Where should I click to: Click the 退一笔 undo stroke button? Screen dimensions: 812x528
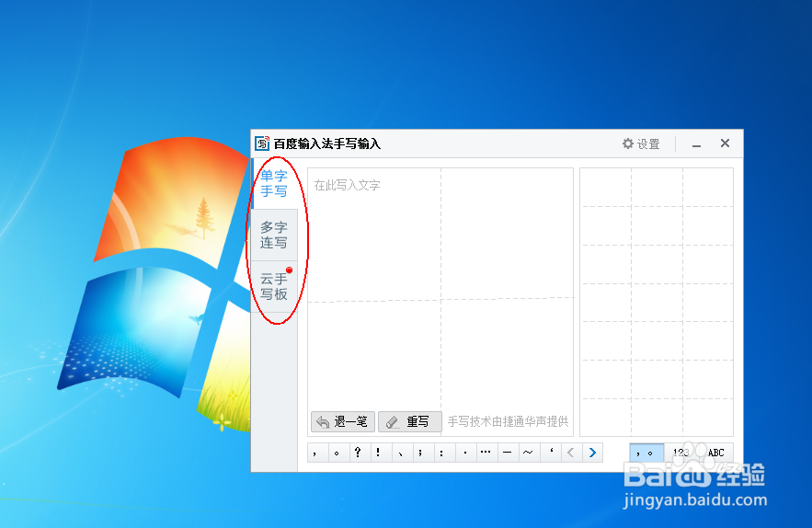(343, 422)
